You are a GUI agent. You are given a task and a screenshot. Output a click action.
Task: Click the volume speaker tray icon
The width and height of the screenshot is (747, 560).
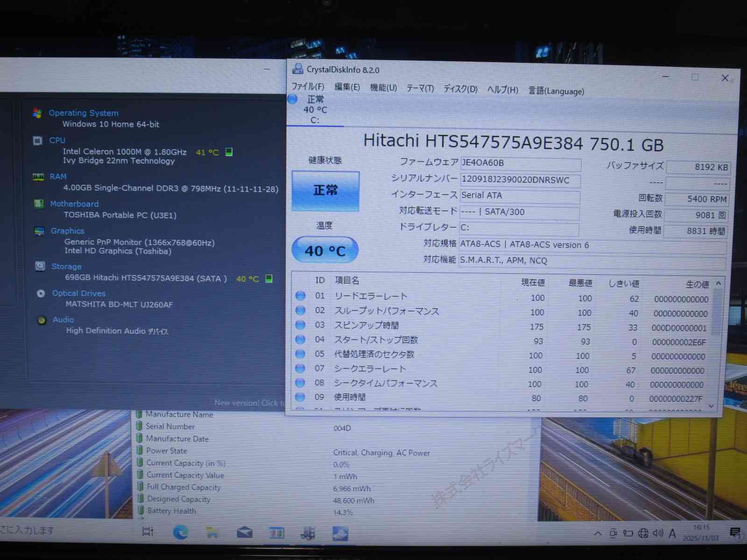tap(658, 533)
